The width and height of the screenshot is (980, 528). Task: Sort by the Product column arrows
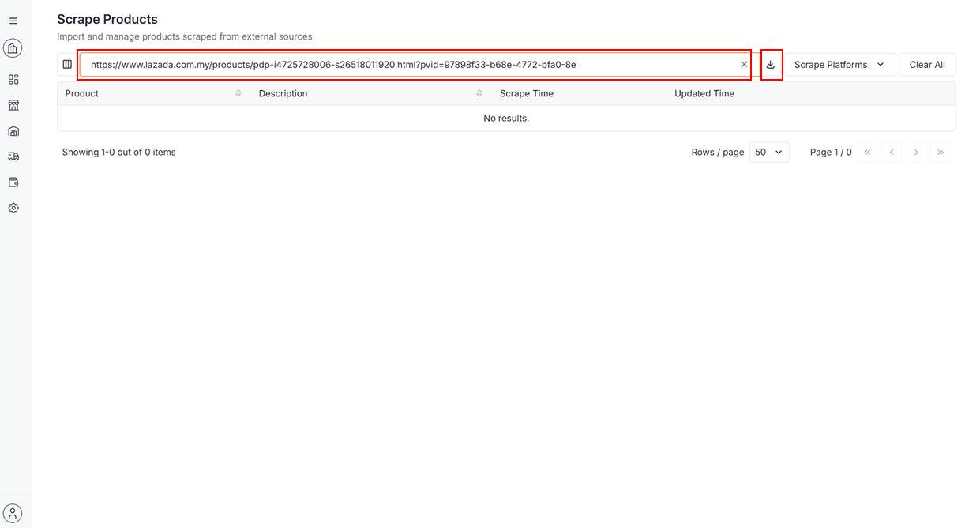coord(238,93)
